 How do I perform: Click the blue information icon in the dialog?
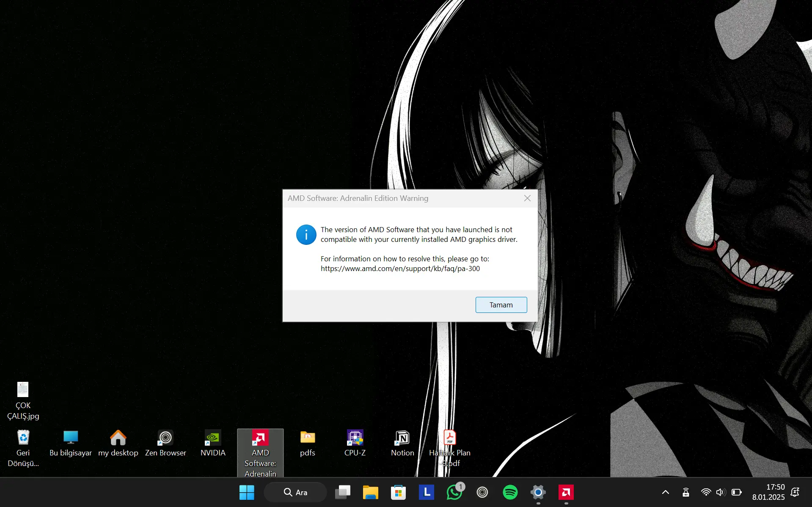[306, 235]
